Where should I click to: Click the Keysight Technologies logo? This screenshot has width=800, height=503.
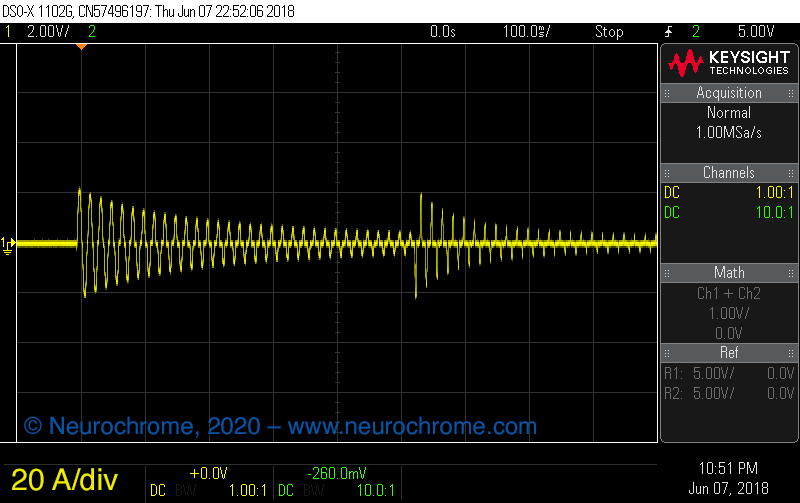[728, 64]
